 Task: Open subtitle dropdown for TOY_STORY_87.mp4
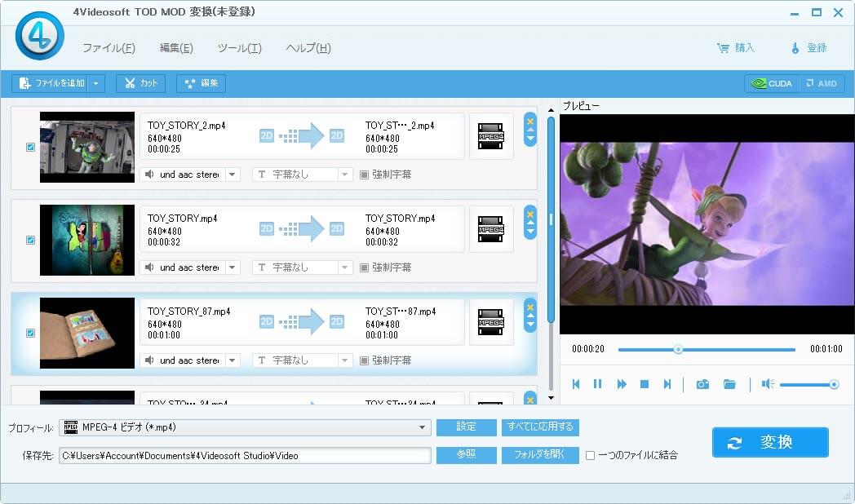click(344, 360)
